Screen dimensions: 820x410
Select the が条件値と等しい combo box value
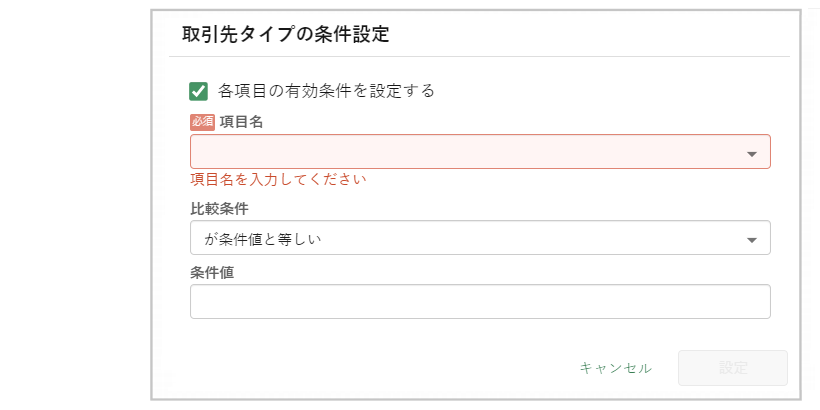(465, 239)
